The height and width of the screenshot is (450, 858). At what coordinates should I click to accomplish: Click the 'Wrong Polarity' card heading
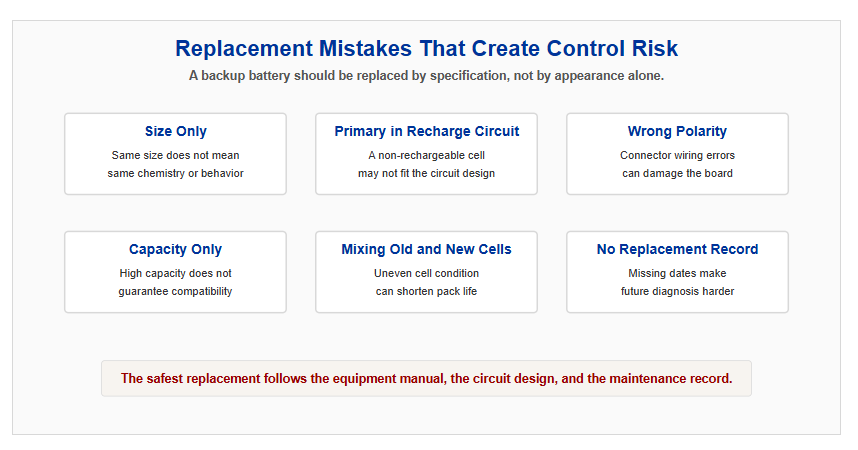pyautogui.click(x=677, y=131)
